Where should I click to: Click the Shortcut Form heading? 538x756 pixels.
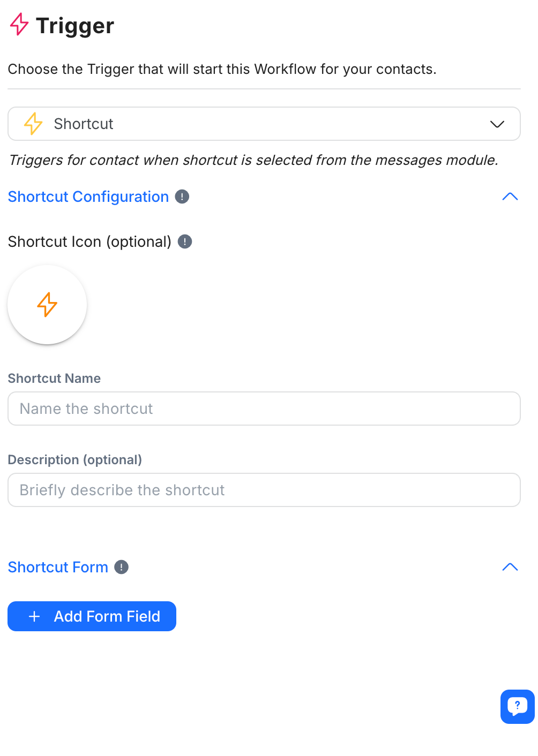(58, 567)
